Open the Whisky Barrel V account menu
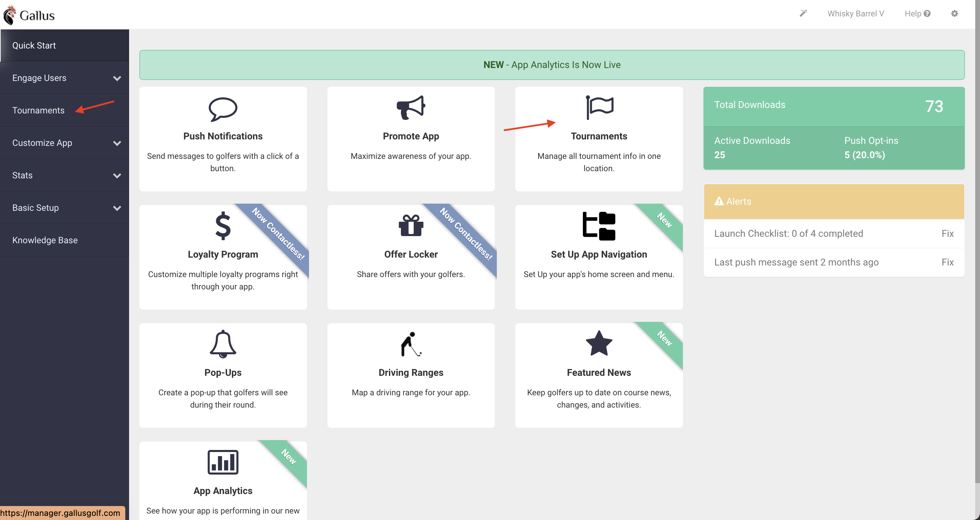This screenshot has height=520, width=980. click(x=856, y=14)
